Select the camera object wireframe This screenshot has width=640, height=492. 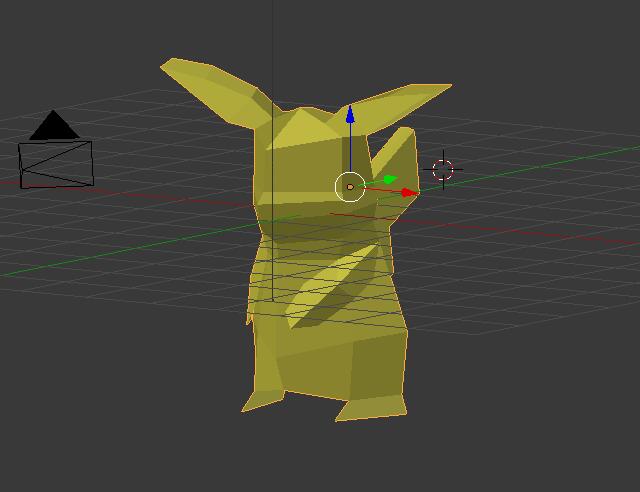coord(56,150)
